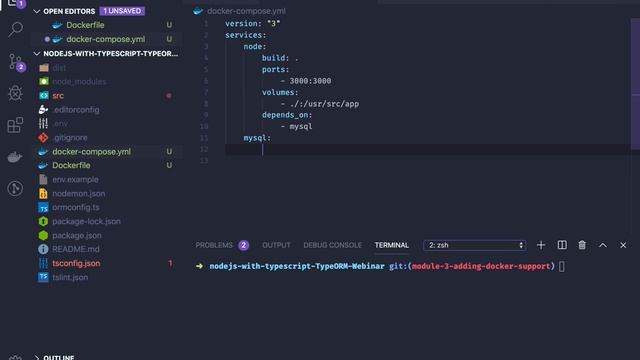Click the terminal prompt input area

tap(562, 266)
